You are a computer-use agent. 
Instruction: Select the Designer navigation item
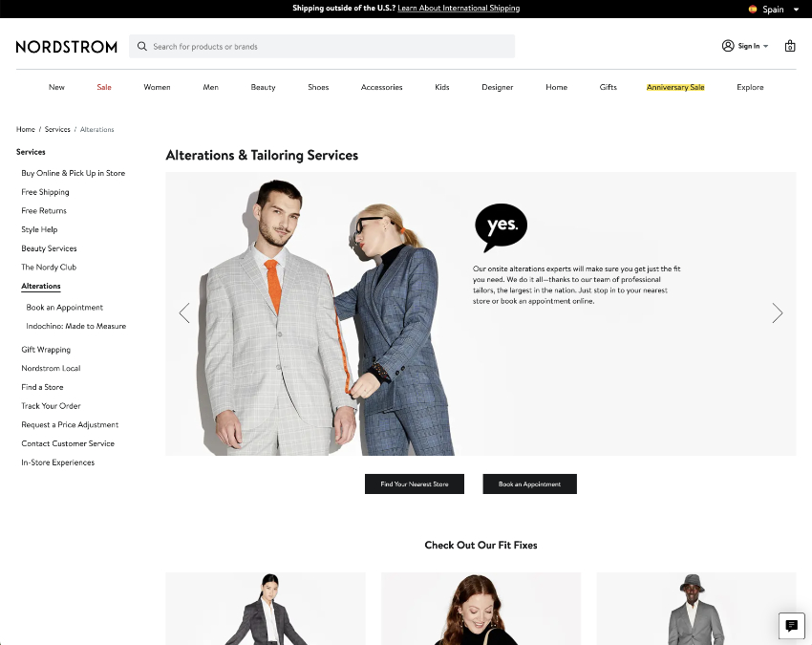[497, 87]
